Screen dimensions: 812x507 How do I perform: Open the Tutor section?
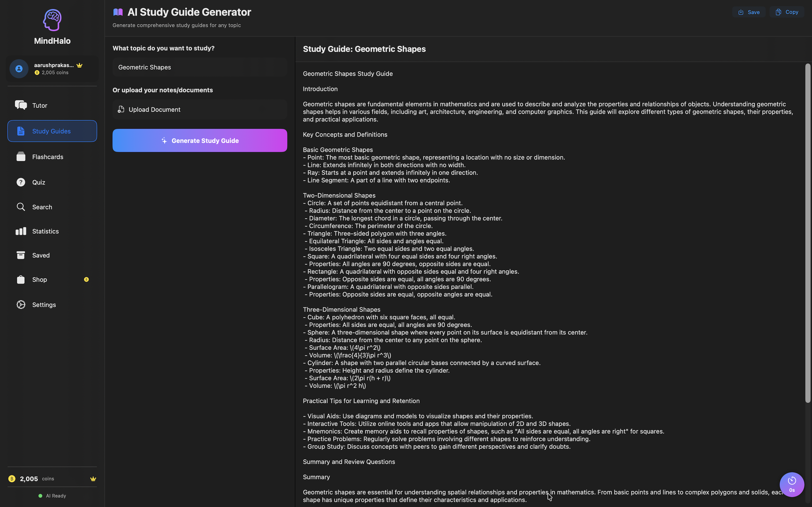click(40, 105)
